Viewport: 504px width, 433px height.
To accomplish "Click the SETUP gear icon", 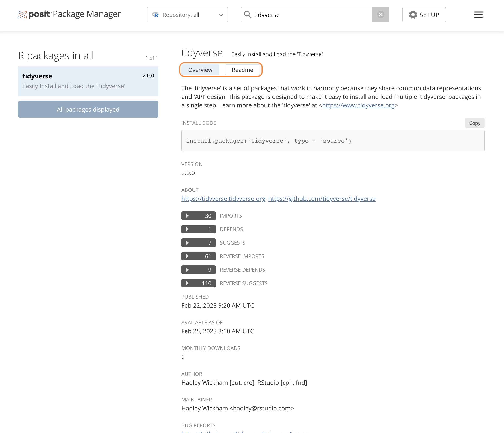I will point(413,15).
